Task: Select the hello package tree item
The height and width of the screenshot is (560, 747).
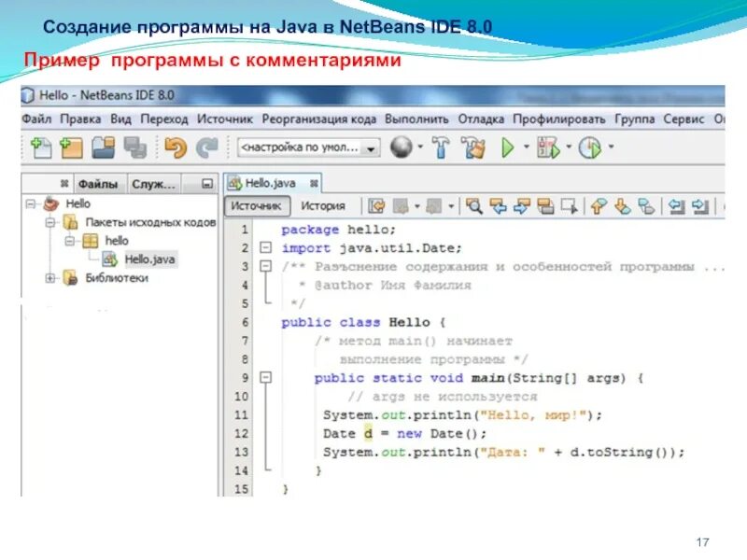Action: pos(117,241)
